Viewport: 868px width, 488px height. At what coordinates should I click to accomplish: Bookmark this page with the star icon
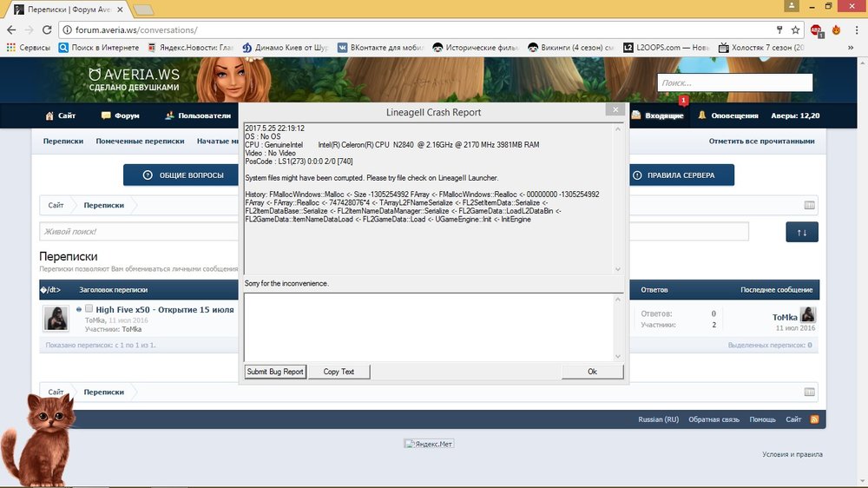click(795, 30)
